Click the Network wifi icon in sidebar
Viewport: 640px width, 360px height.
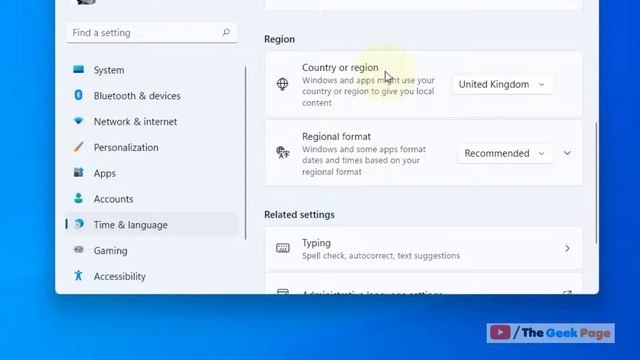(78, 121)
